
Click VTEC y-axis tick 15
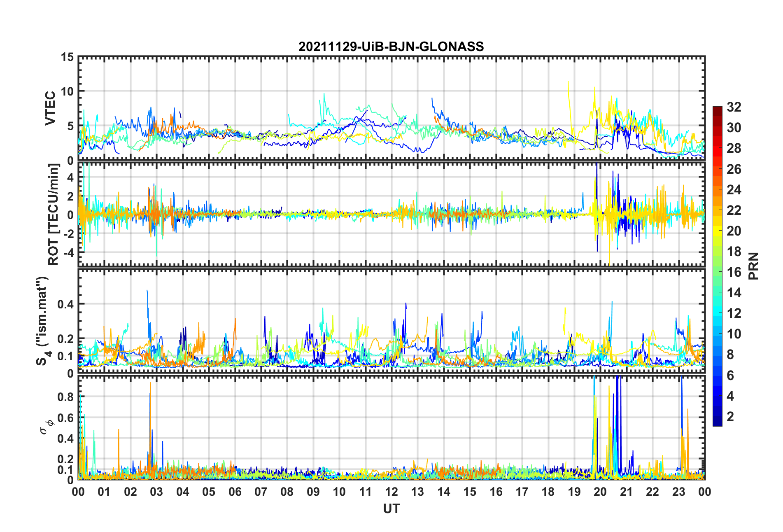click(x=68, y=57)
